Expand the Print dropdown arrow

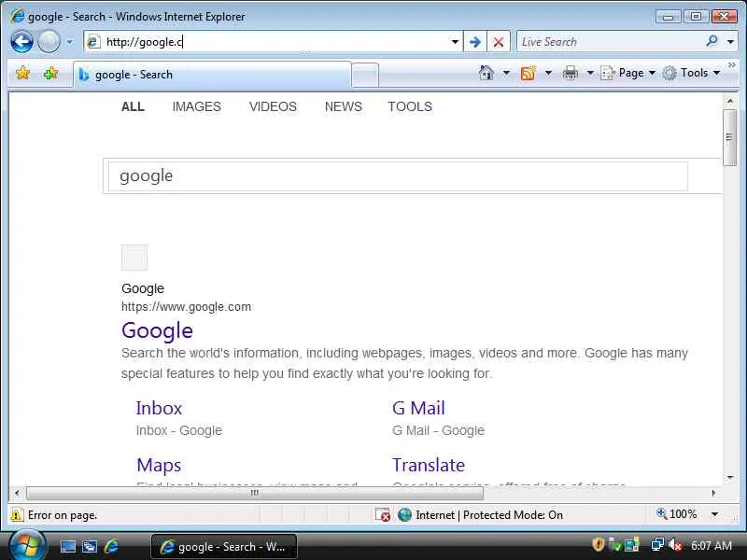590,73
